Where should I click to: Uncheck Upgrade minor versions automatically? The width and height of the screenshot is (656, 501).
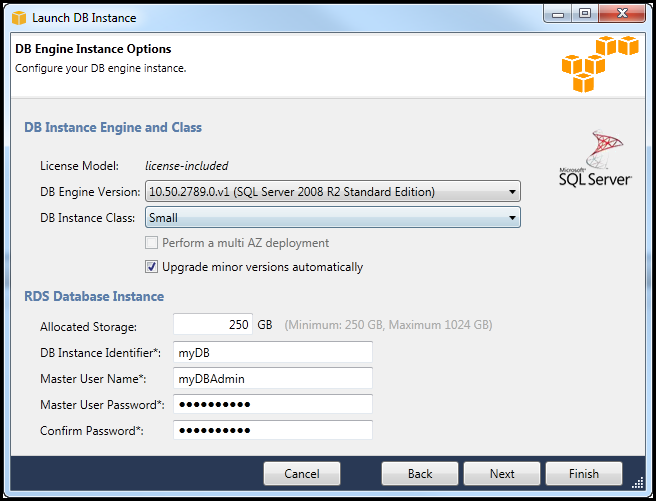(x=153, y=267)
